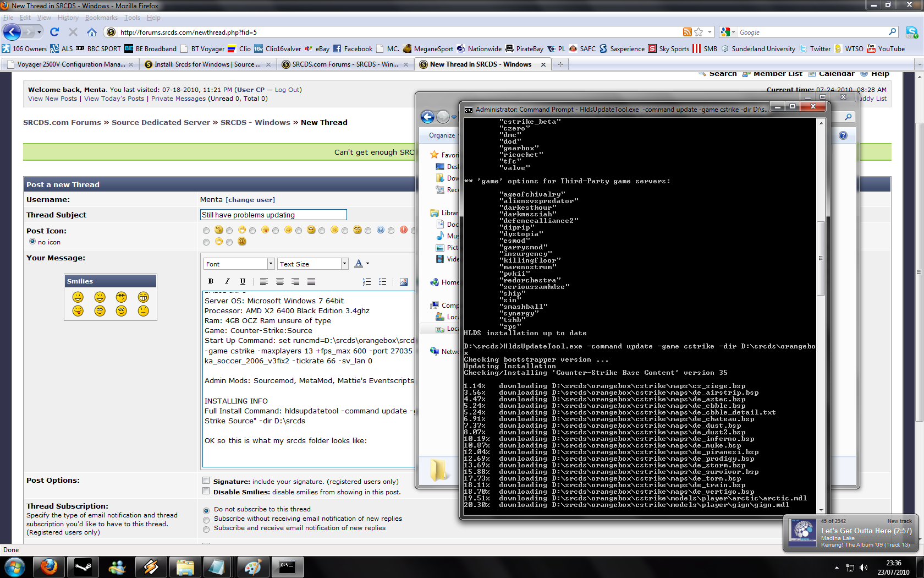Screen dimensions: 924x578
Task: Click the Firefox back navigation arrow
Action: [x=12, y=32]
